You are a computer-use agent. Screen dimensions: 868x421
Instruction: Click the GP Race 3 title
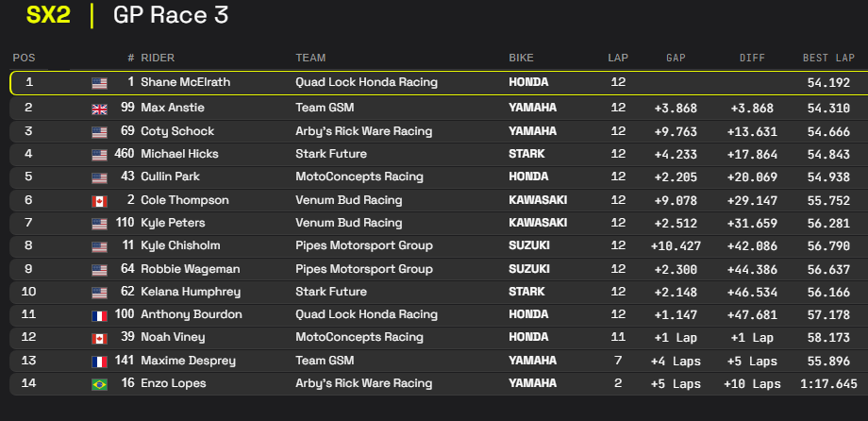pos(170,16)
